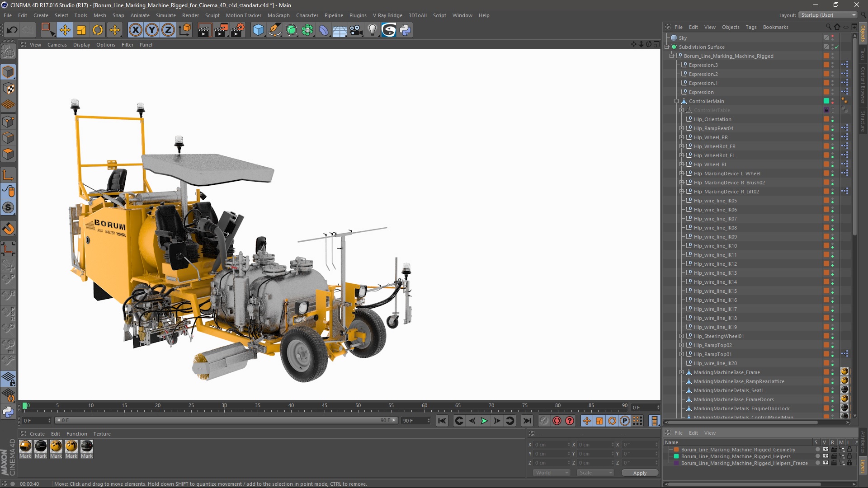Enable the Axis mode L-shaped icon

coord(8,175)
